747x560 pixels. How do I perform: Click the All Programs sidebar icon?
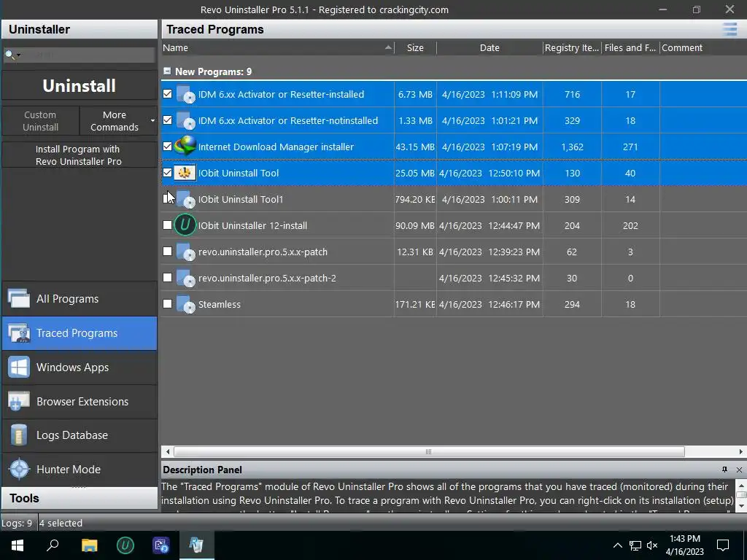pyautogui.click(x=18, y=299)
